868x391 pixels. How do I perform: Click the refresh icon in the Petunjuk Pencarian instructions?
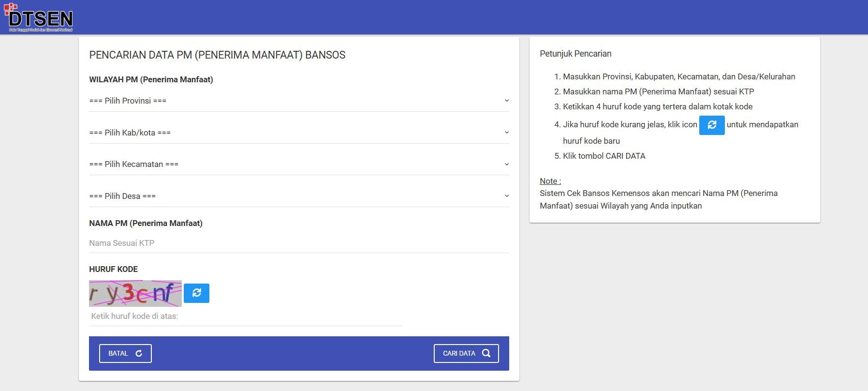[x=711, y=125]
